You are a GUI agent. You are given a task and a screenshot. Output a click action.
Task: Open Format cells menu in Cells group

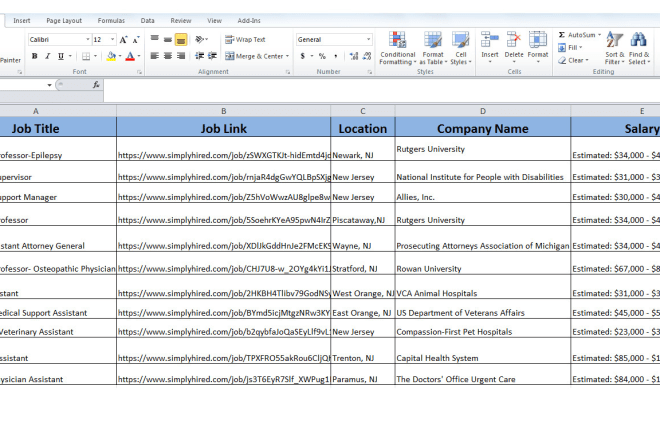tap(538, 48)
